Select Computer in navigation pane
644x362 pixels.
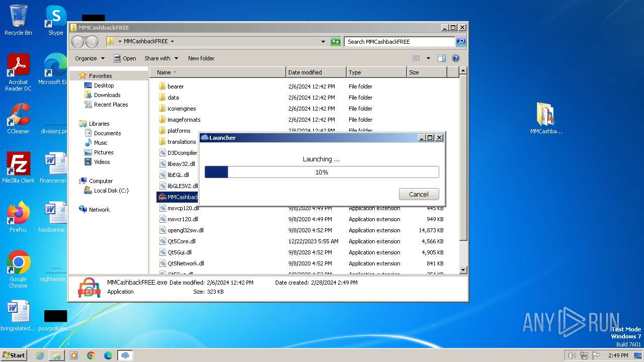click(101, 181)
